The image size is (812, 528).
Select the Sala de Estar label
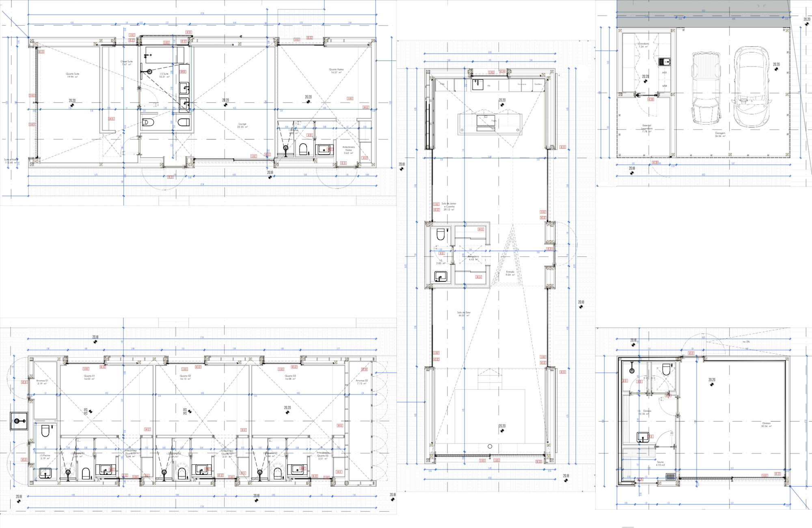pyautogui.click(x=464, y=314)
